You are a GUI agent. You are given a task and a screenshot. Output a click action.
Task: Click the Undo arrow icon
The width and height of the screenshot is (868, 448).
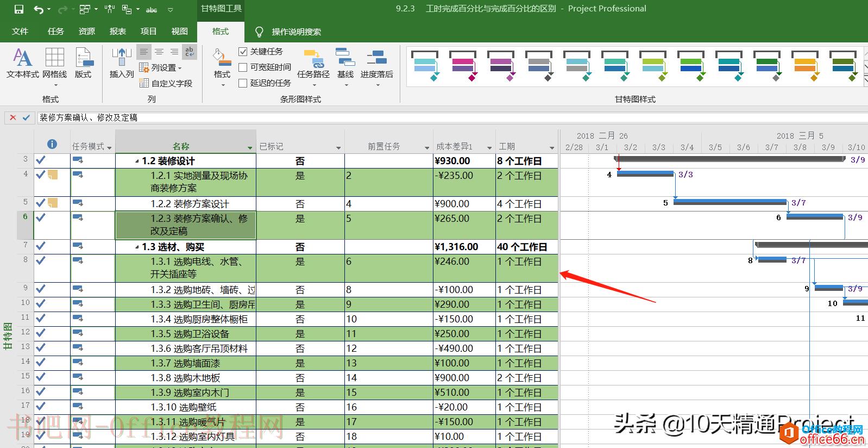(x=38, y=9)
